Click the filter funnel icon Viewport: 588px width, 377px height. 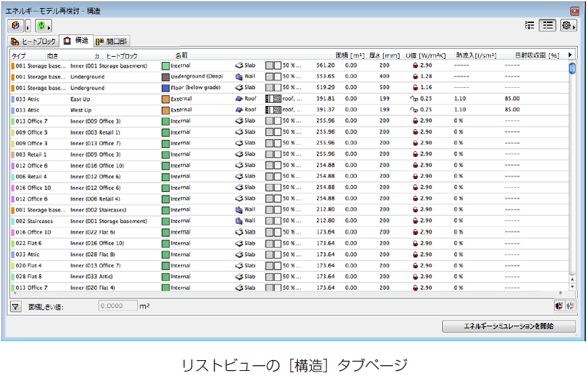pos(16,307)
